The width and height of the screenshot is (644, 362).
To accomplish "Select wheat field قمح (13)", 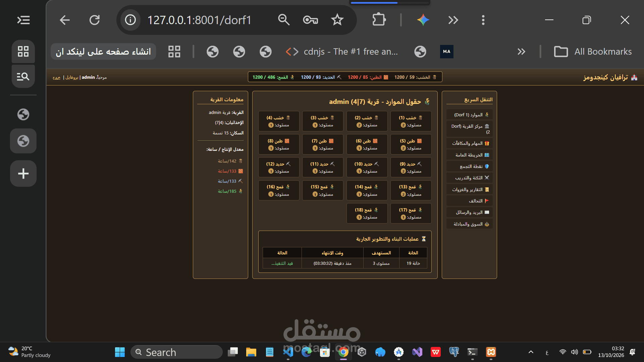I will pyautogui.click(x=411, y=190).
